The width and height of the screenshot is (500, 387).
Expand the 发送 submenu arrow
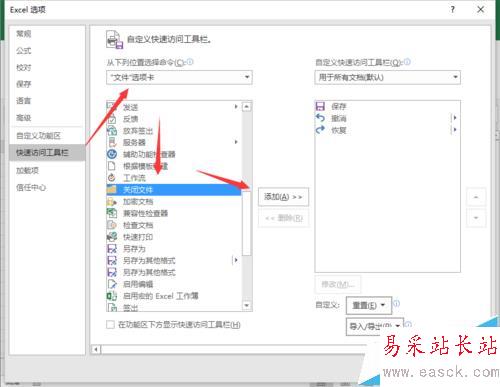pyautogui.click(x=236, y=107)
